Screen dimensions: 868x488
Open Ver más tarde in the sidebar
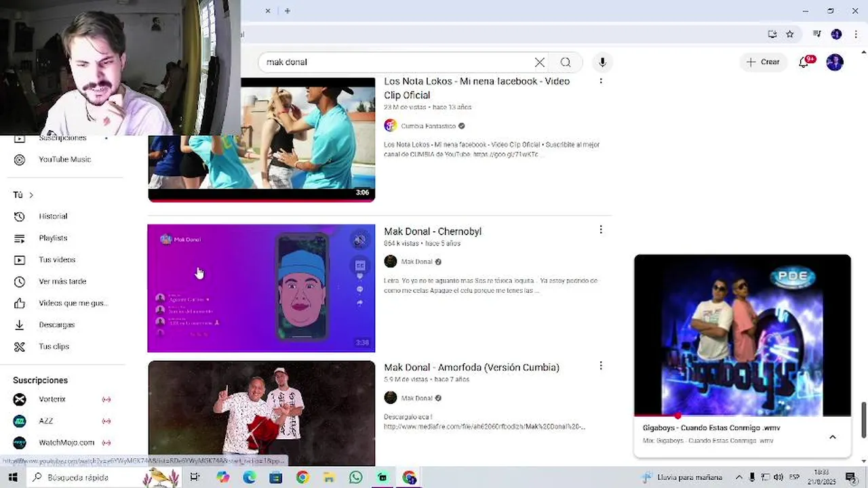tap(62, 281)
